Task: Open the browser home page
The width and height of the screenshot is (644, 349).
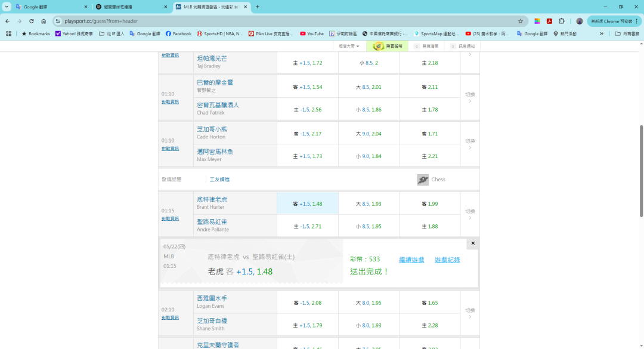Action: (x=44, y=21)
